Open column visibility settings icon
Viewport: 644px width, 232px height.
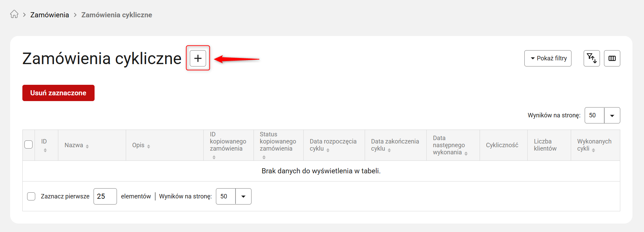(x=612, y=58)
